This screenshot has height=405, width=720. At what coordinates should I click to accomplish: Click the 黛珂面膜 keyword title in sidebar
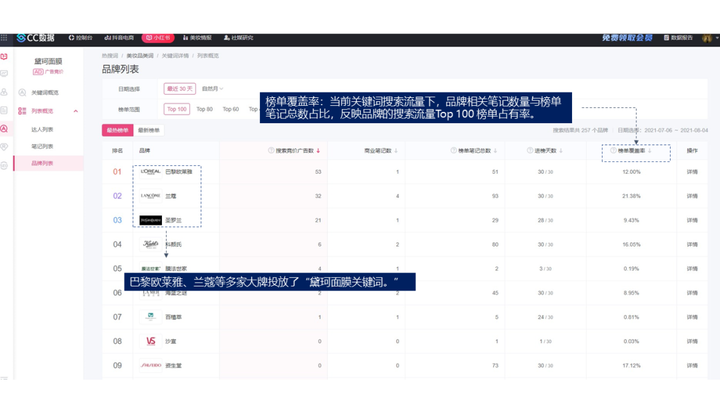(48, 61)
